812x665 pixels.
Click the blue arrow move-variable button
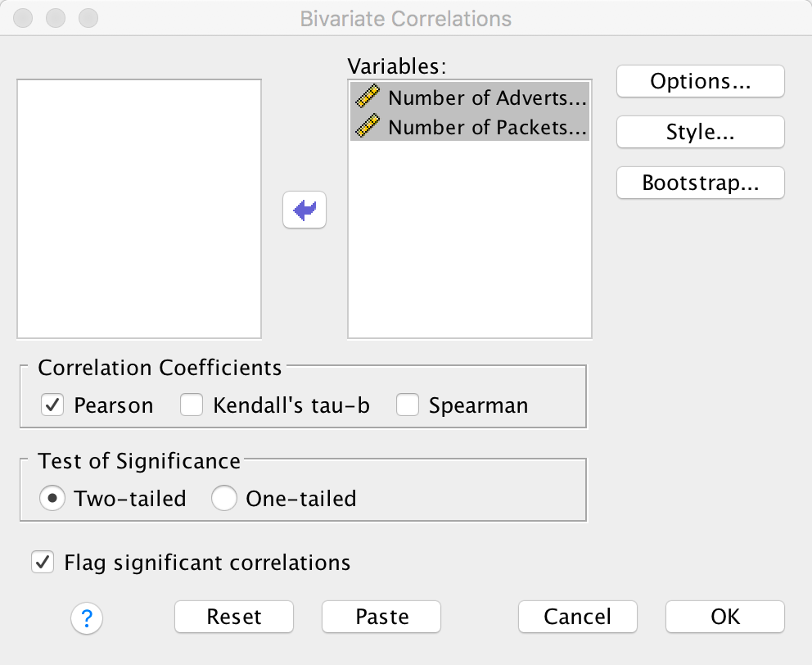304,210
